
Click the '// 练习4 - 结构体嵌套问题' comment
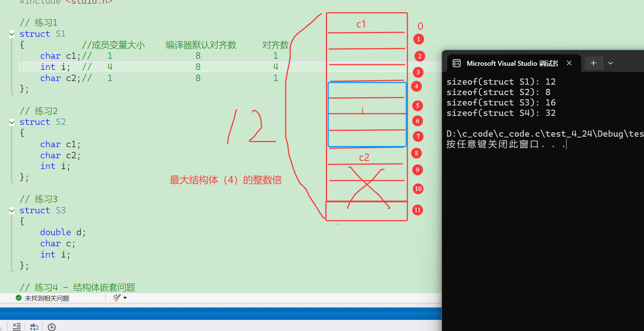[77, 288]
